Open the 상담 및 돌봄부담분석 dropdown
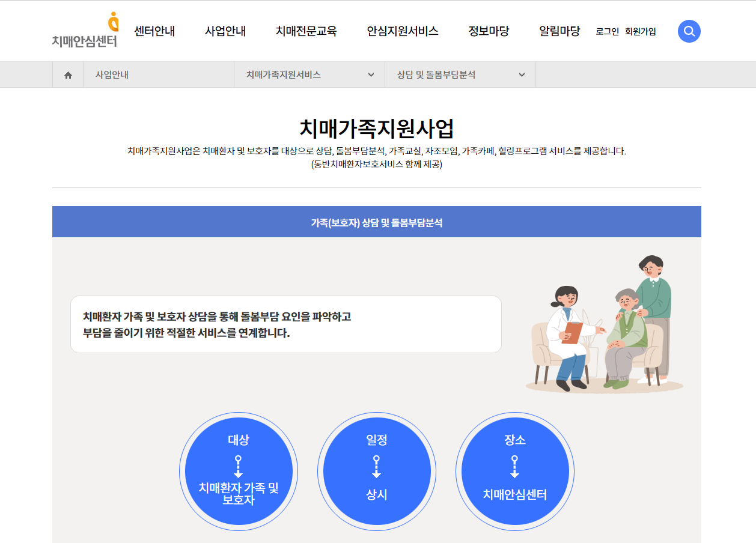The image size is (756, 543). (x=460, y=74)
